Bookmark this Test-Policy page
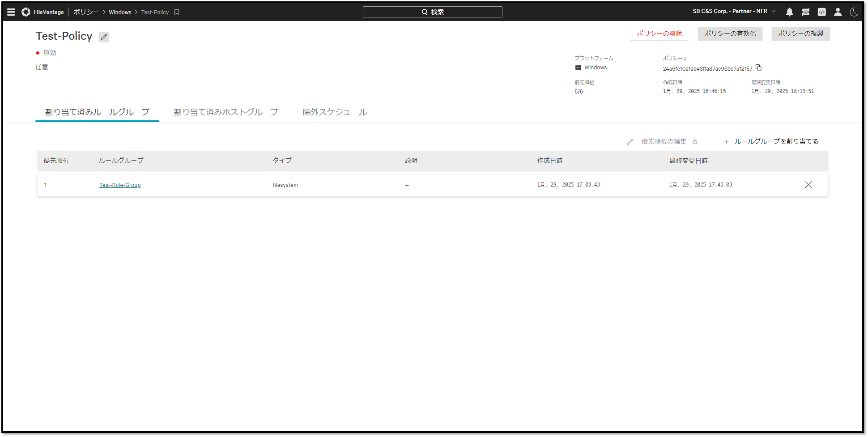 tap(177, 12)
